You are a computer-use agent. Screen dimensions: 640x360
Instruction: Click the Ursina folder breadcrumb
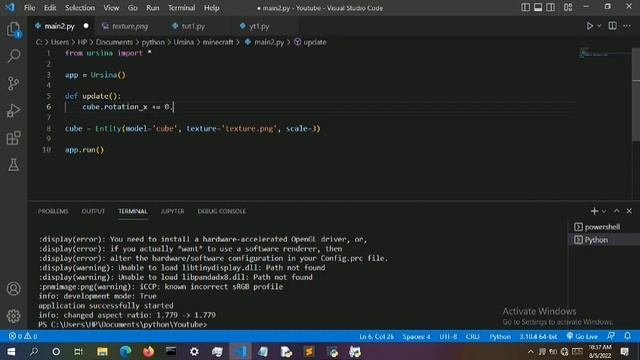click(183, 42)
